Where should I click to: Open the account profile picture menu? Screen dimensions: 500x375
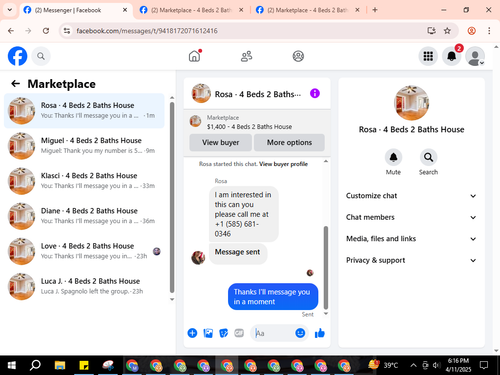pos(475,56)
